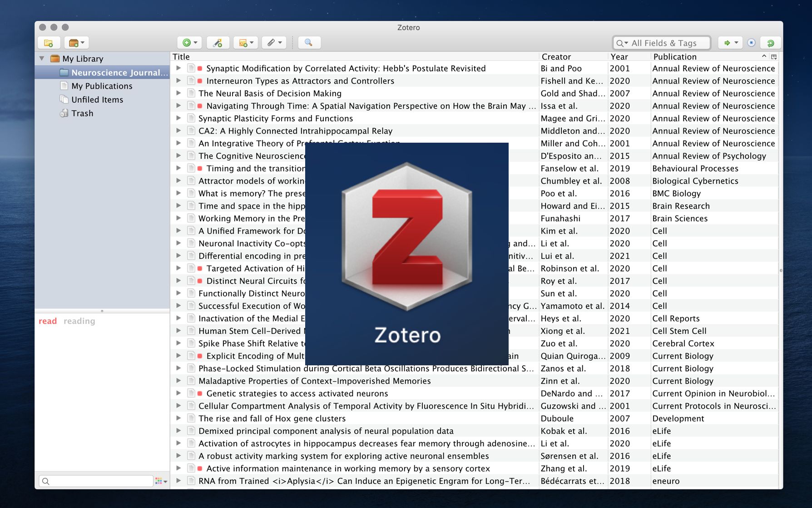
Task: Click creator 'Bi and Poo' cell
Action: click(x=561, y=68)
